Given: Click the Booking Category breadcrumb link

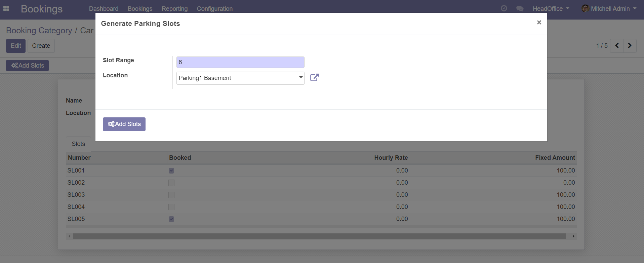Looking at the screenshot, I should (x=39, y=30).
